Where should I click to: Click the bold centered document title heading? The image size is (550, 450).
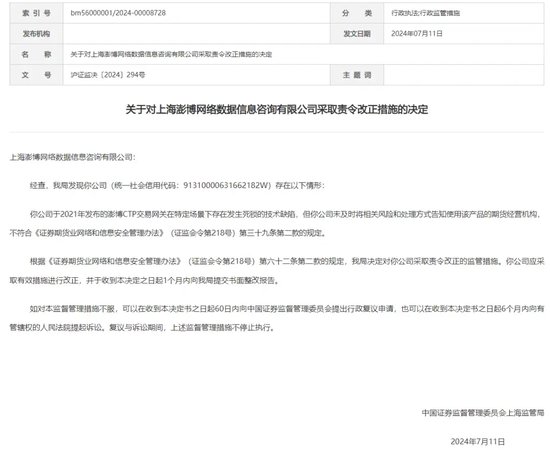pos(277,109)
